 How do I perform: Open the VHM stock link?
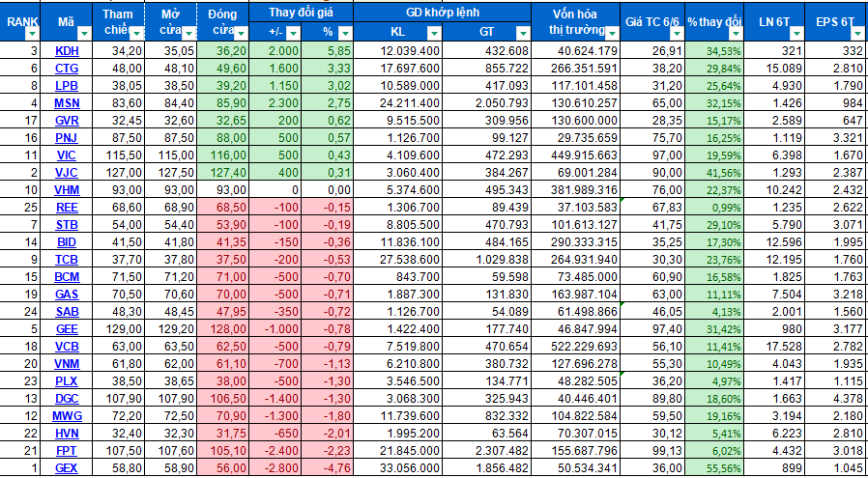click(x=67, y=191)
